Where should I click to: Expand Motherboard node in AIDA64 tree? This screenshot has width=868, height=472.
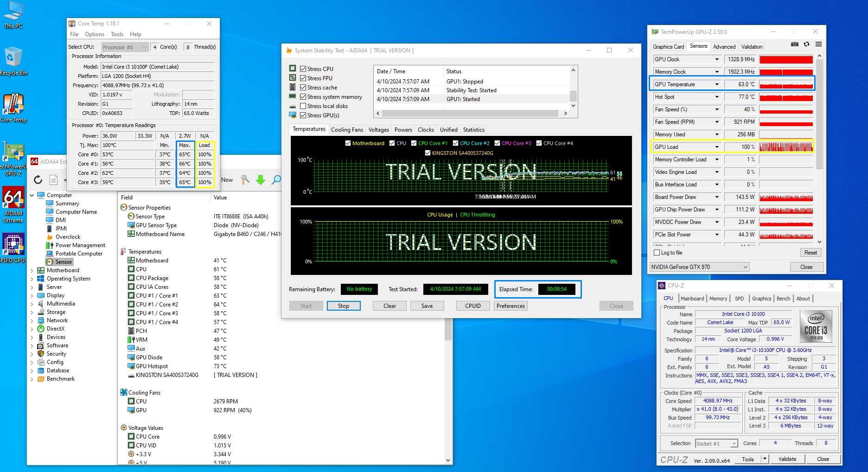[x=32, y=270]
